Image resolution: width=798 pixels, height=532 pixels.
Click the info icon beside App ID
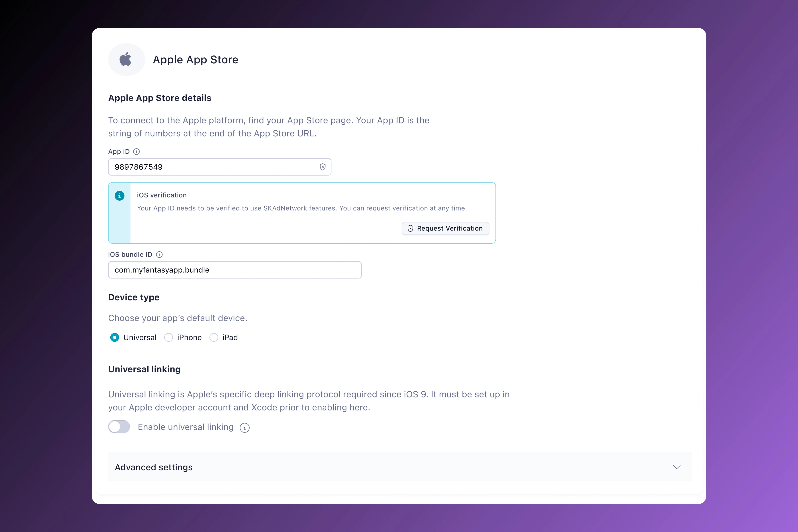(x=136, y=152)
